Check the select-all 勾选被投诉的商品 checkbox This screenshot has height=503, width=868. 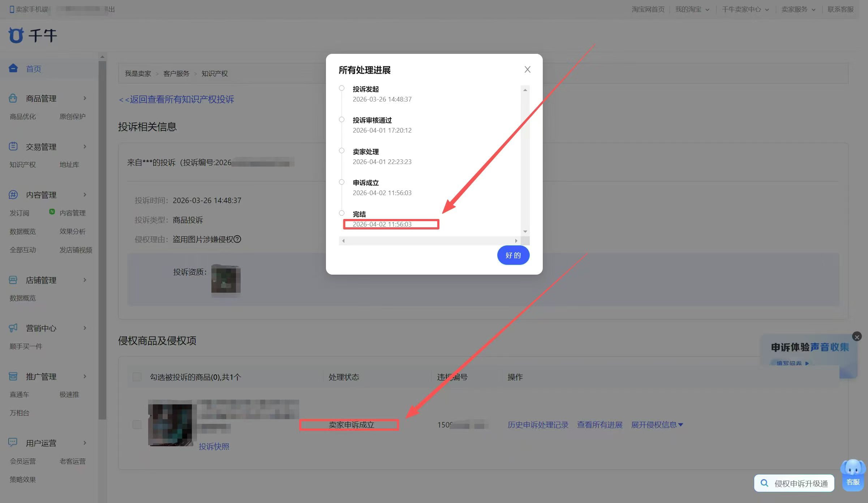coord(137,377)
